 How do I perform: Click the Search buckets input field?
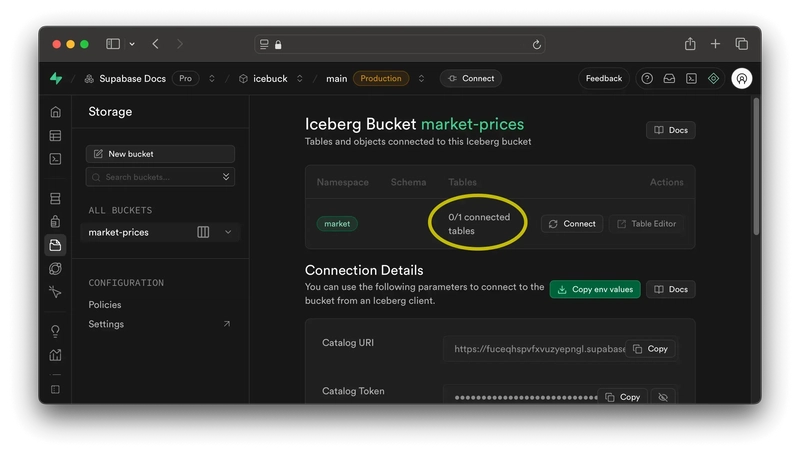click(160, 177)
